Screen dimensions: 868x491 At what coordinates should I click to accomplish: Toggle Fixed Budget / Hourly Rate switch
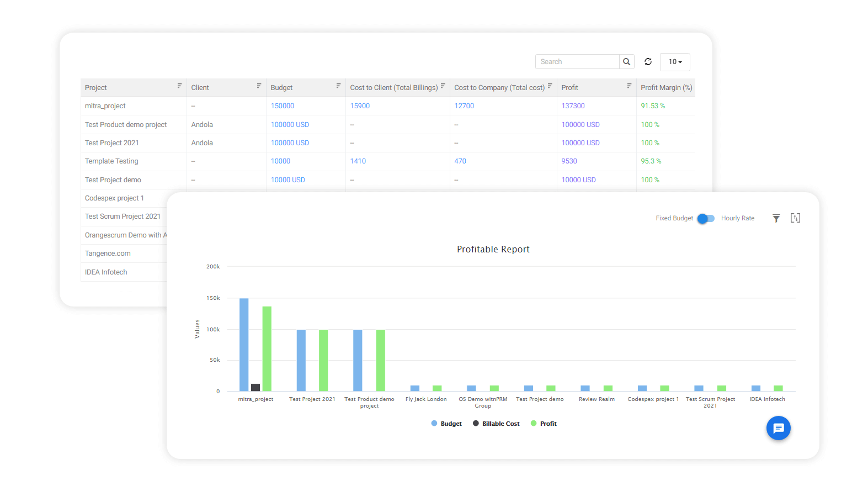pos(706,219)
